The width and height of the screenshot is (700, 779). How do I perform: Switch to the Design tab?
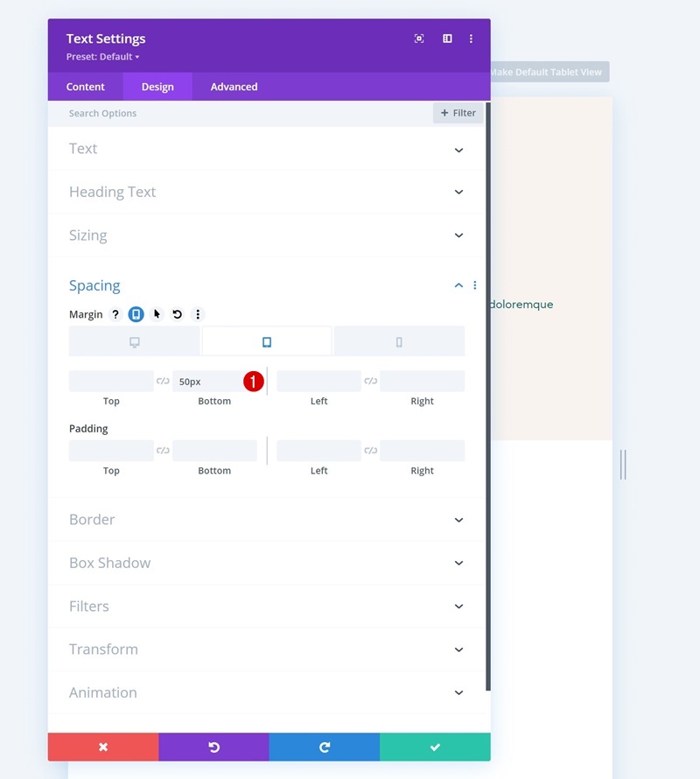(x=157, y=87)
